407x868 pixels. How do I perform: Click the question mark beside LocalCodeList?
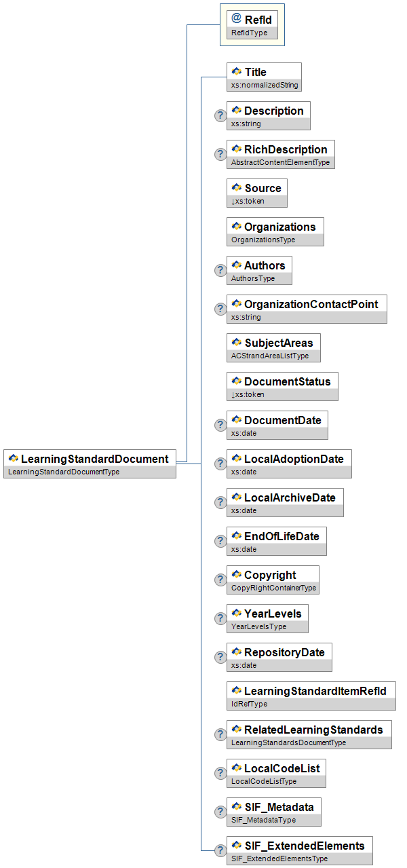tap(220, 773)
